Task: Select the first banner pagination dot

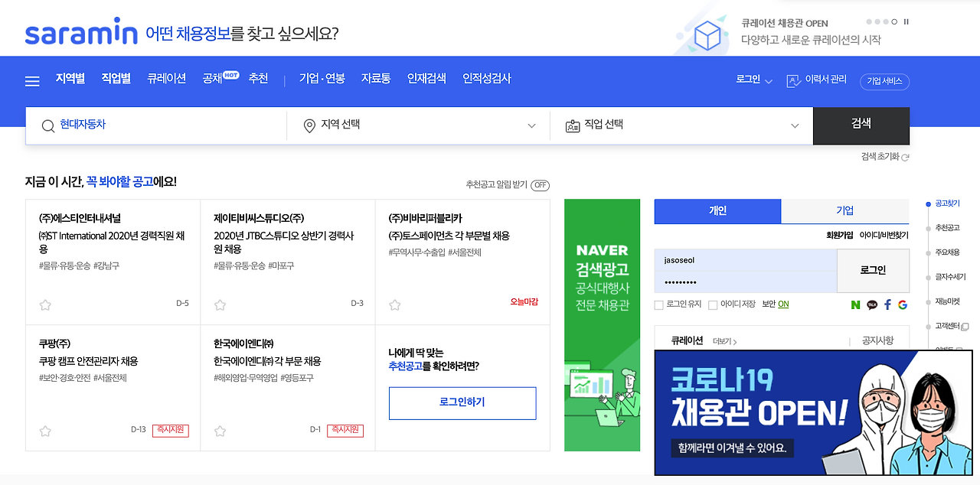Action: (869, 22)
